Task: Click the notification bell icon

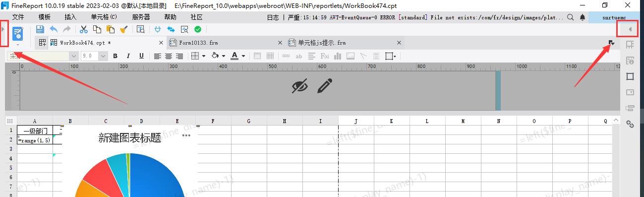Action: [583, 17]
